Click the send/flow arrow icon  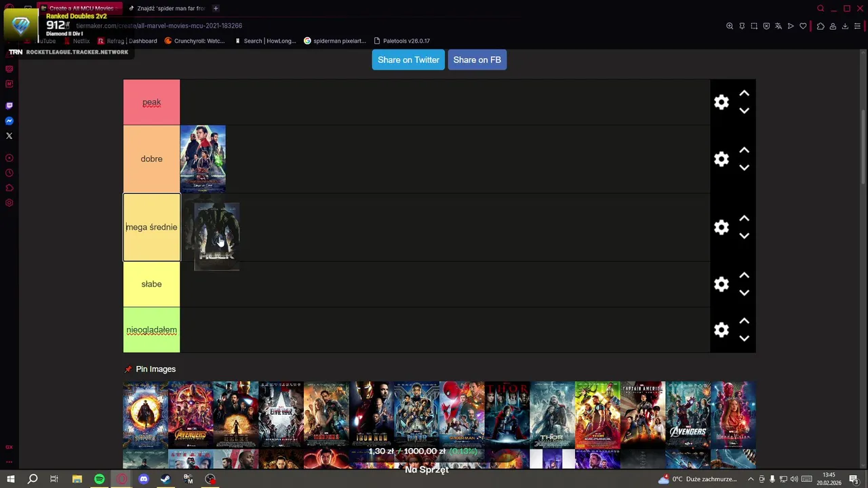(x=791, y=26)
